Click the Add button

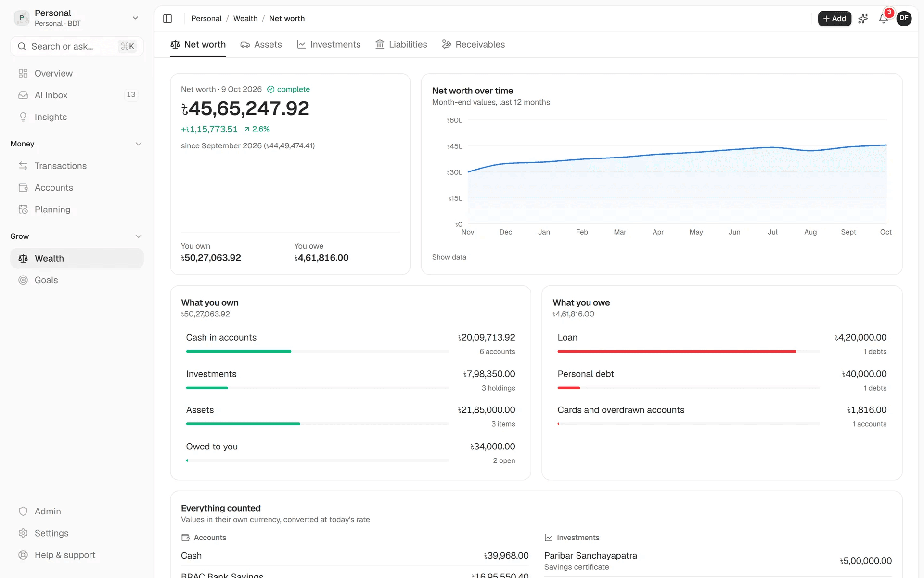834,19
